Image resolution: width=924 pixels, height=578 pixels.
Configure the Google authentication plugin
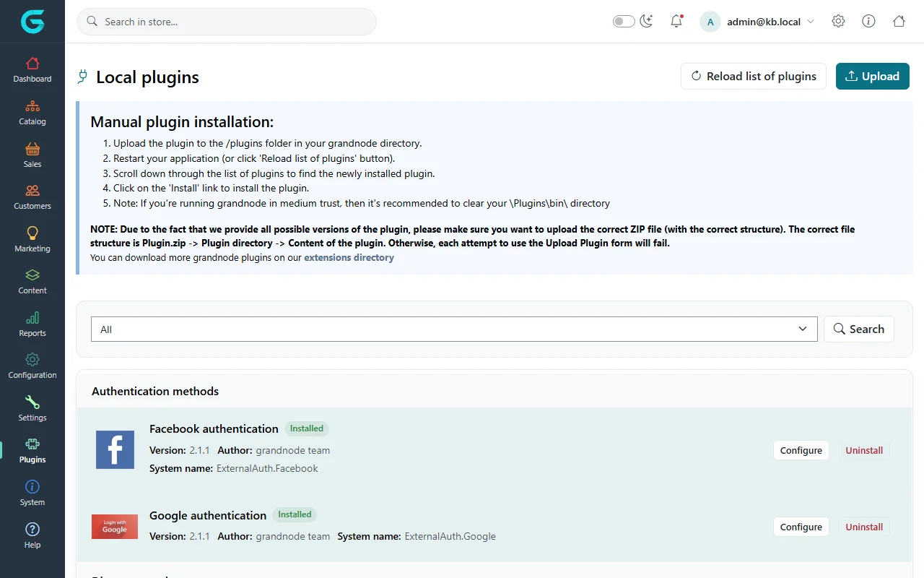pyautogui.click(x=801, y=527)
